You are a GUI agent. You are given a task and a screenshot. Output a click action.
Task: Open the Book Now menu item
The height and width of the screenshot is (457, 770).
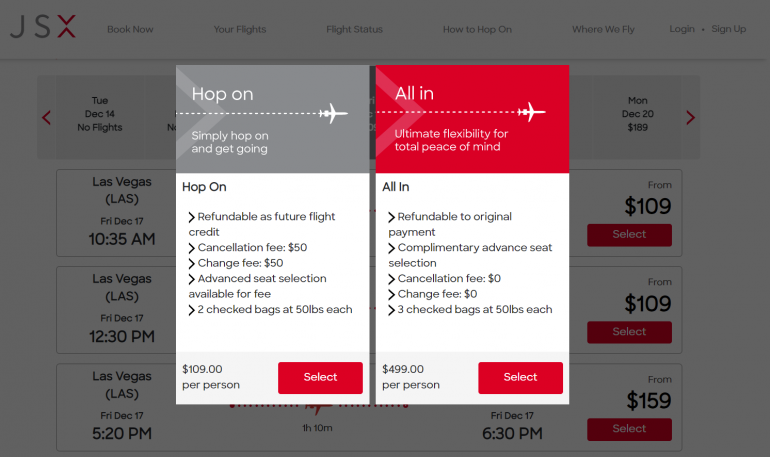tap(130, 30)
